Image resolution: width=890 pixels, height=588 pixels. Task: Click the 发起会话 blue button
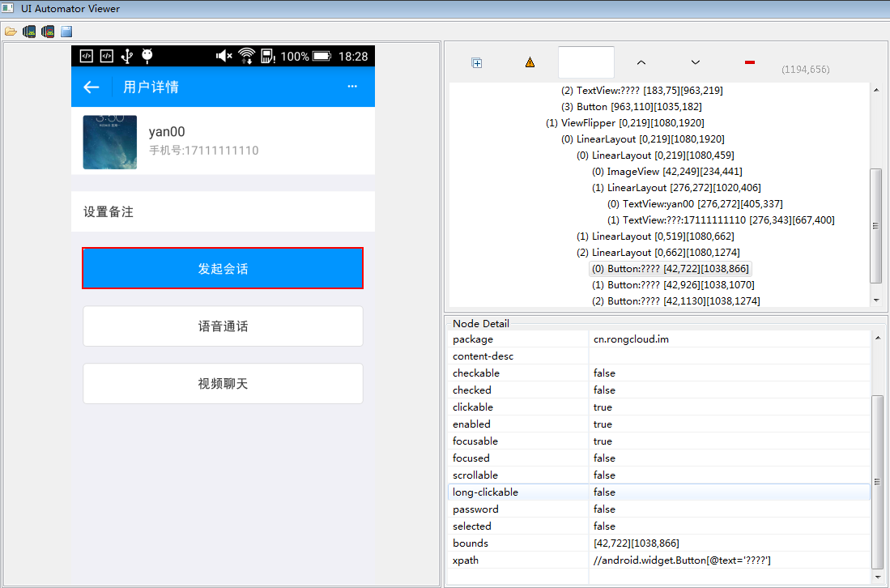[223, 268]
